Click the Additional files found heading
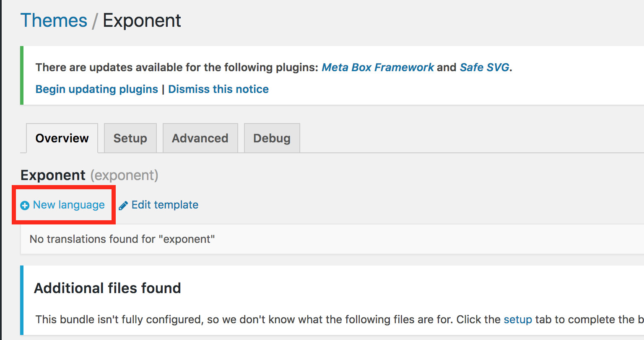 point(107,288)
